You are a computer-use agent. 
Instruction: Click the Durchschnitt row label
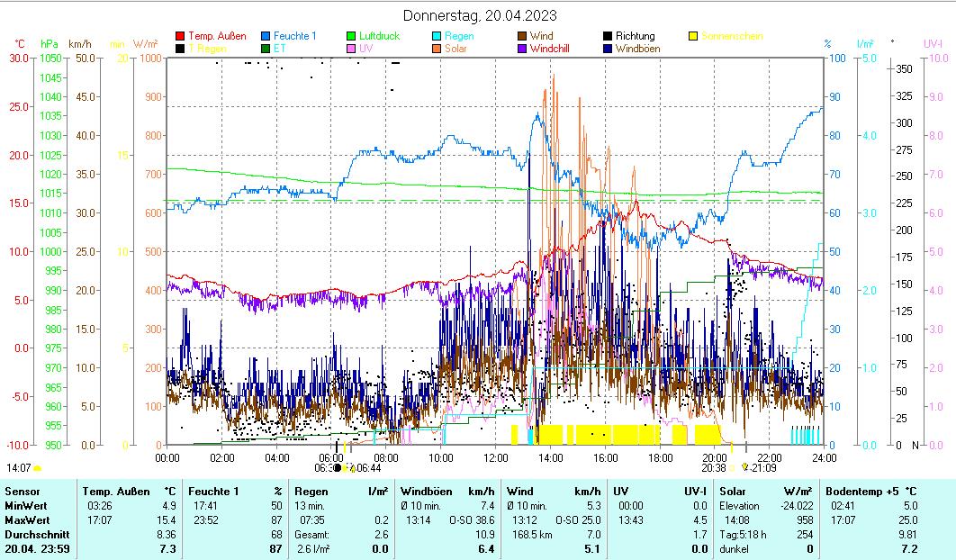click(35, 535)
